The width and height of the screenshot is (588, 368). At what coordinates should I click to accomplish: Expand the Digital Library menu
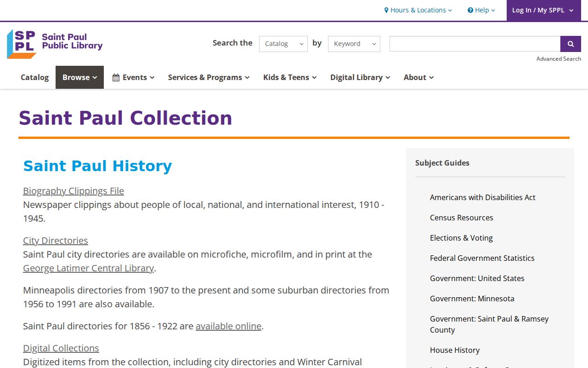(x=360, y=77)
